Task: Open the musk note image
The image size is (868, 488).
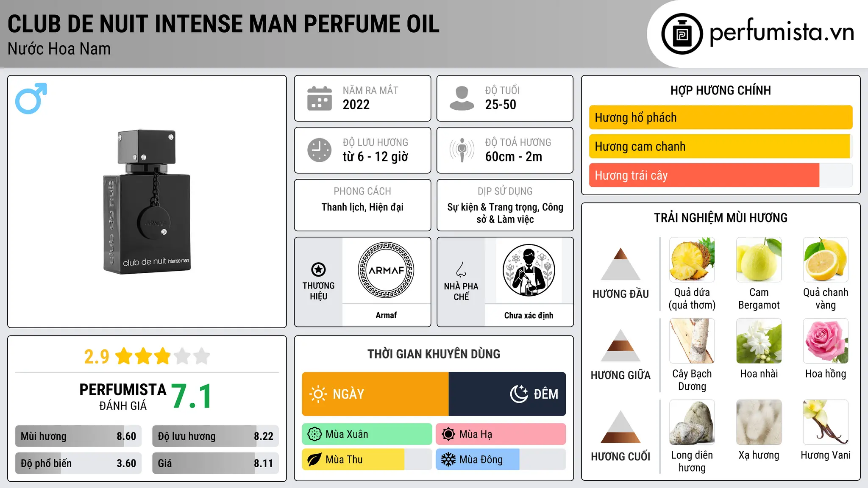Action: point(759,422)
